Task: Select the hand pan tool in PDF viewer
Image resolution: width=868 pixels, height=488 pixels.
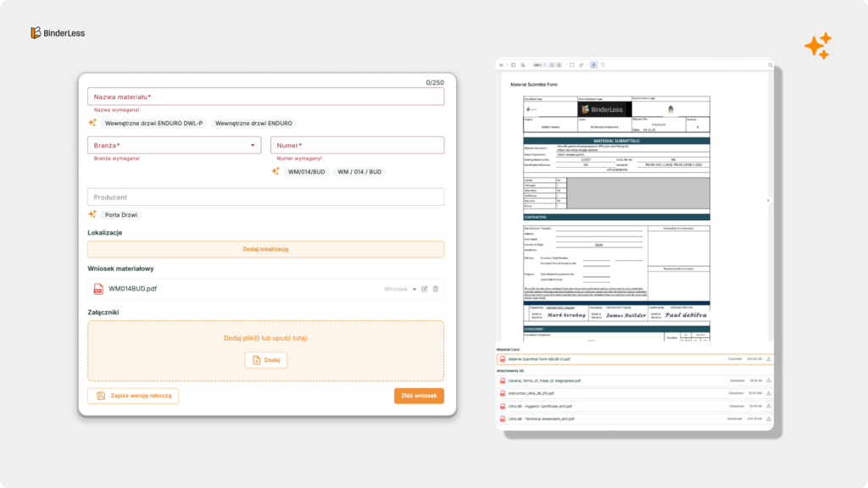Action: pyautogui.click(x=593, y=64)
